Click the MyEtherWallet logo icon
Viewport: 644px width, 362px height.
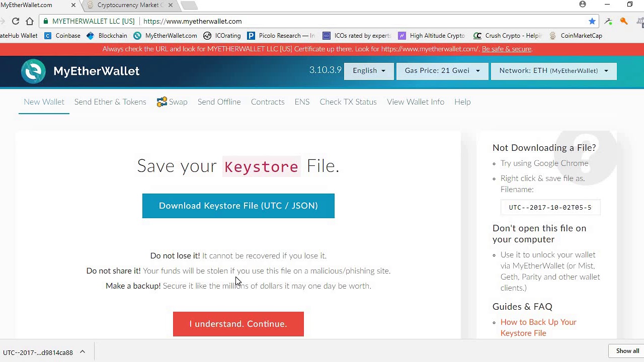(x=33, y=71)
